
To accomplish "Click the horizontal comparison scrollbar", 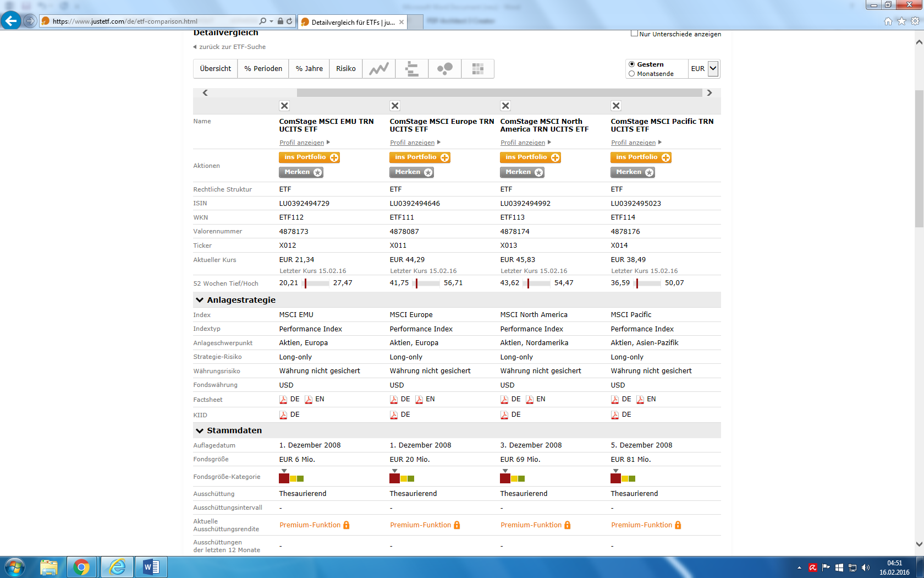I will [499, 93].
